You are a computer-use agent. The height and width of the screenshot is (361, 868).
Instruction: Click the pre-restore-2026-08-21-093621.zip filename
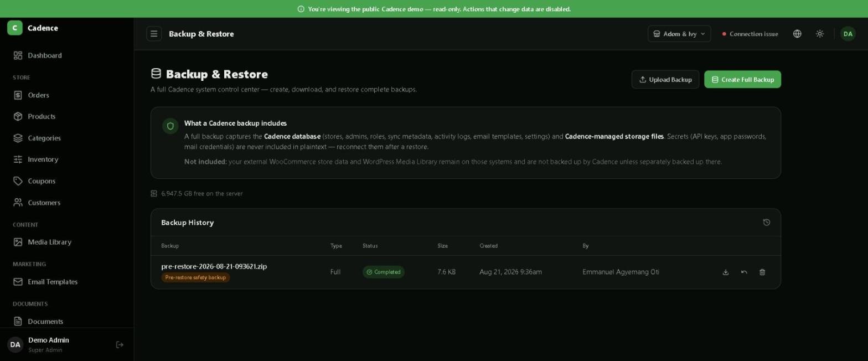[x=214, y=266]
